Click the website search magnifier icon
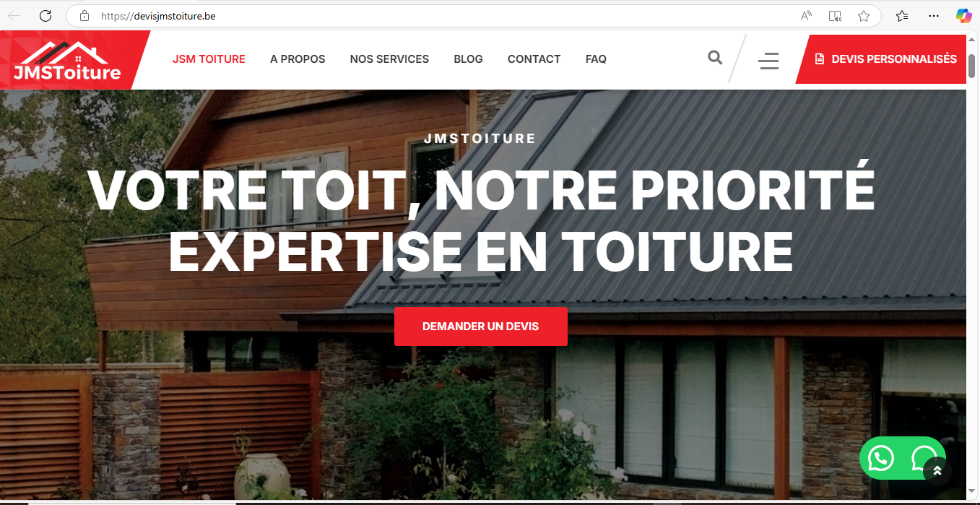This screenshot has width=980, height=505. [x=715, y=58]
